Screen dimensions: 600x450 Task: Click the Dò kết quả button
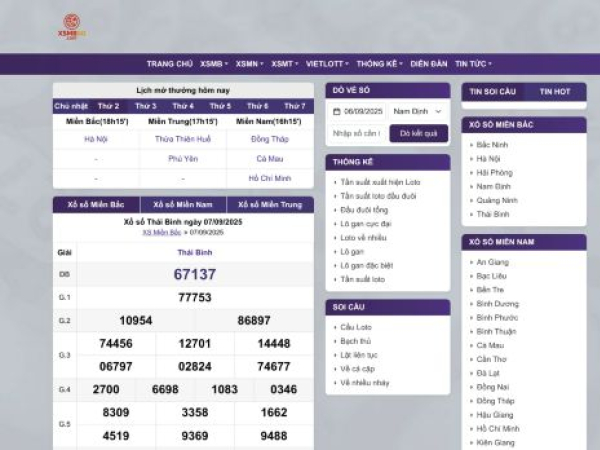point(419,134)
